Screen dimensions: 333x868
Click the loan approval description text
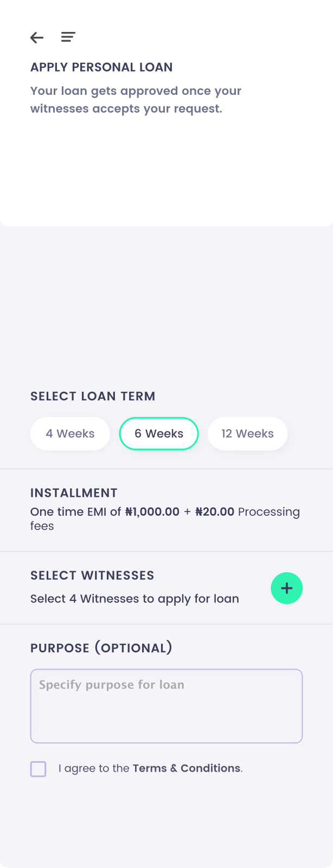(x=136, y=100)
